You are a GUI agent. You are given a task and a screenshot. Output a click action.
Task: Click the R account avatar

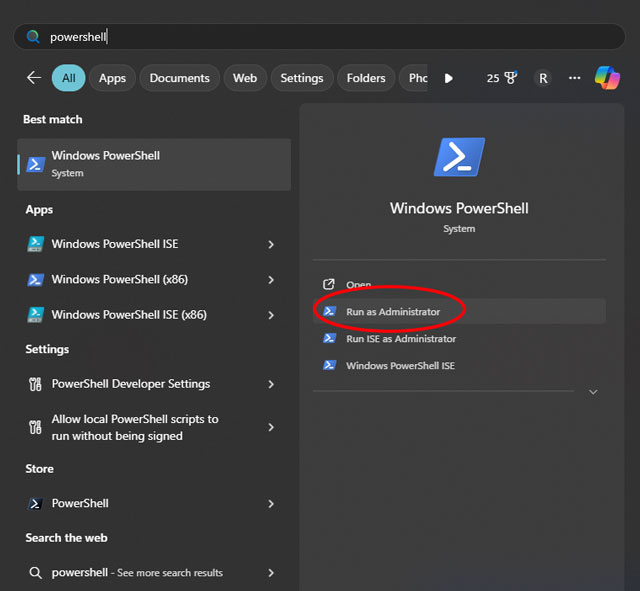coord(543,78)
